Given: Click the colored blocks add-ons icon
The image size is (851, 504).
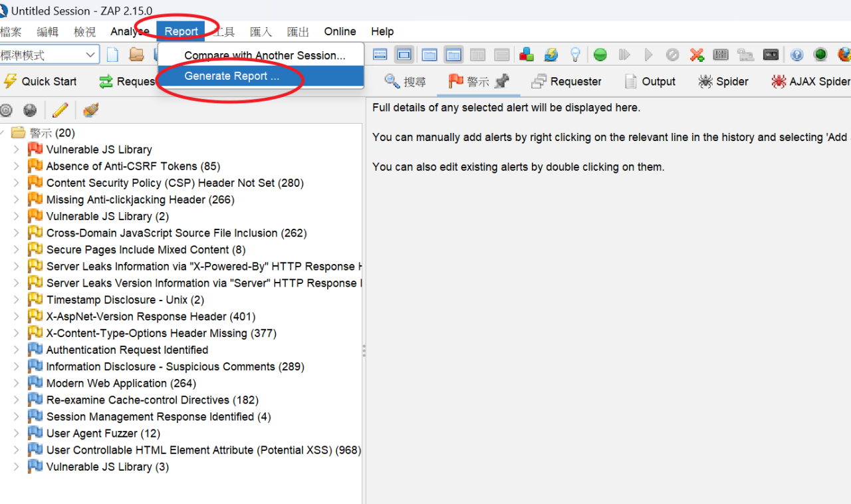Looking at the screenshot, I should click(527, 55).
